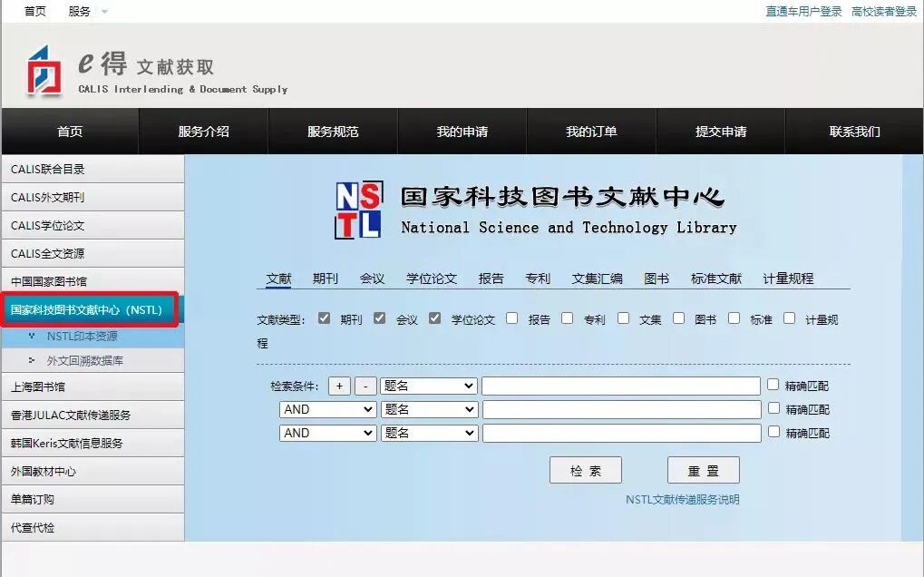
Task: Switch to the 报告 tab
Action: [491, 279]
